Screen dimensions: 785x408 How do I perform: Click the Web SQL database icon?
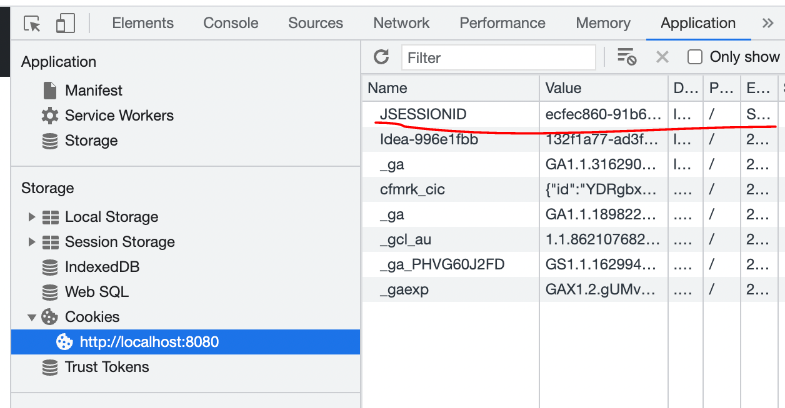(50, 292)
